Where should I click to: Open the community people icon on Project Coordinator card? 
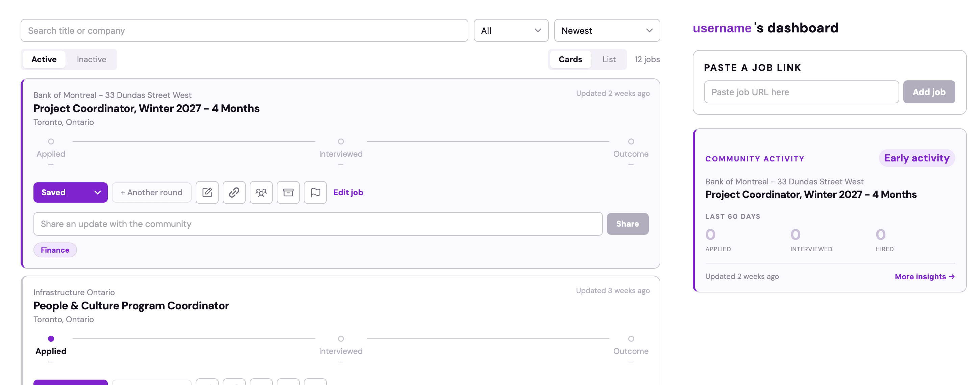pyautogui.click(x=261, y=192)
